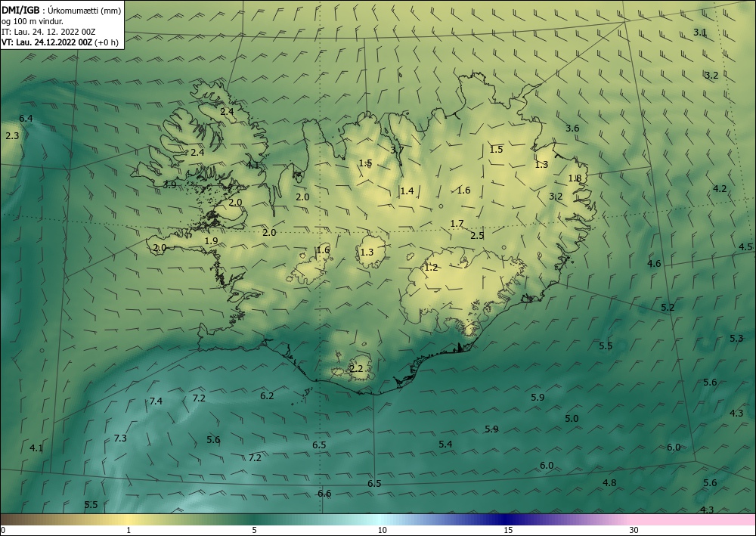
Task: Click the 2.3 value label
Action: pyautogui.click(x=12, y=136)
